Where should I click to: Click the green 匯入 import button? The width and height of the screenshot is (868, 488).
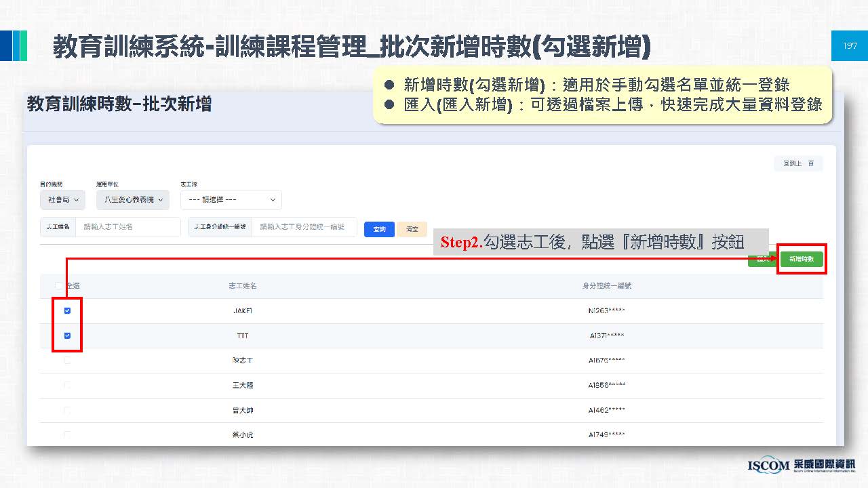tap(763, 259)
